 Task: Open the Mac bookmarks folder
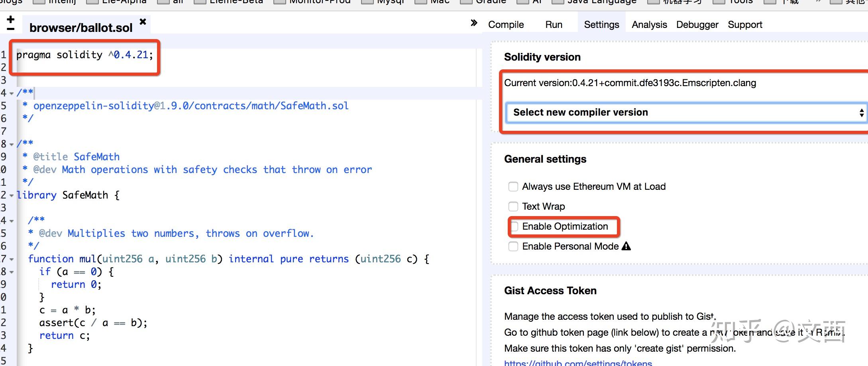[x=432, y=2]
